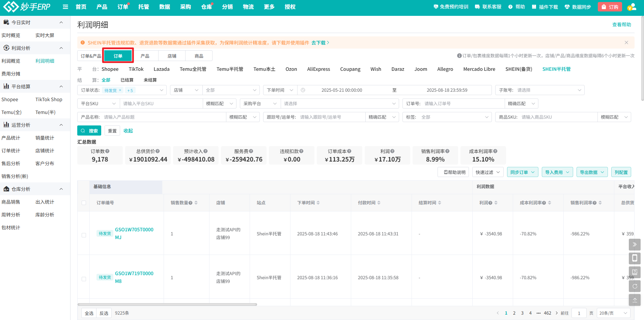Open 免费预约培训 in the top bar
The width and height of the screenshot is (644, 320).
(x=451, y=7)
